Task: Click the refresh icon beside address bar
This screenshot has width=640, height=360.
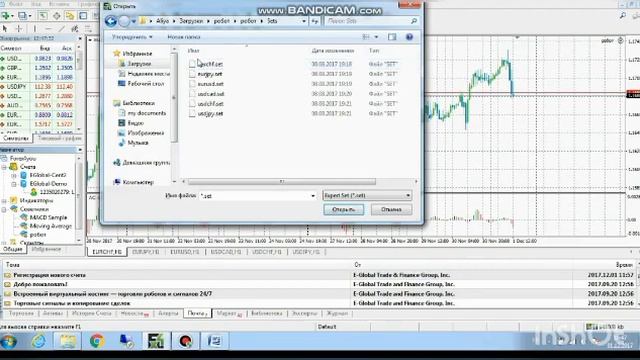Action: pyautogui.click(x=315, y=21)
